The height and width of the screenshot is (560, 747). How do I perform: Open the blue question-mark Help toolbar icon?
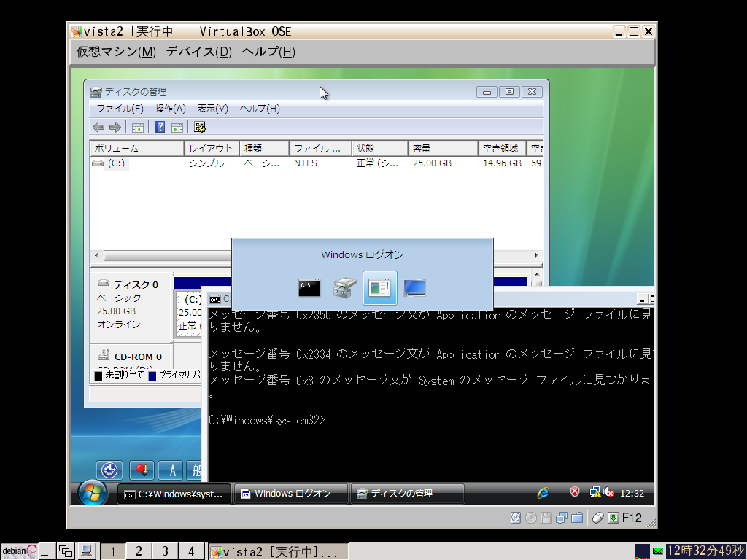click(x=160, y=127)
